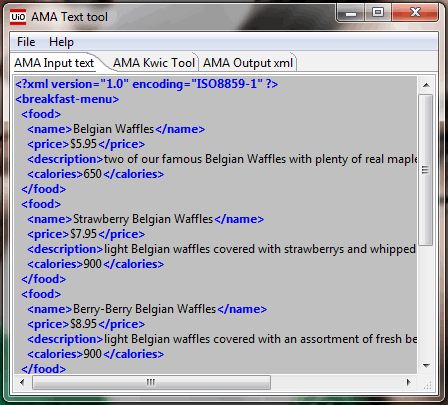
Task: Click vertical scrollbar up arrow
Action: point(426,85)
